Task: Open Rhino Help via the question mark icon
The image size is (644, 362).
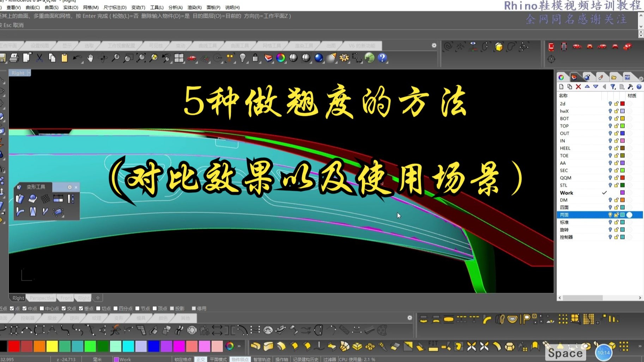Action: (x=383, y=58)
